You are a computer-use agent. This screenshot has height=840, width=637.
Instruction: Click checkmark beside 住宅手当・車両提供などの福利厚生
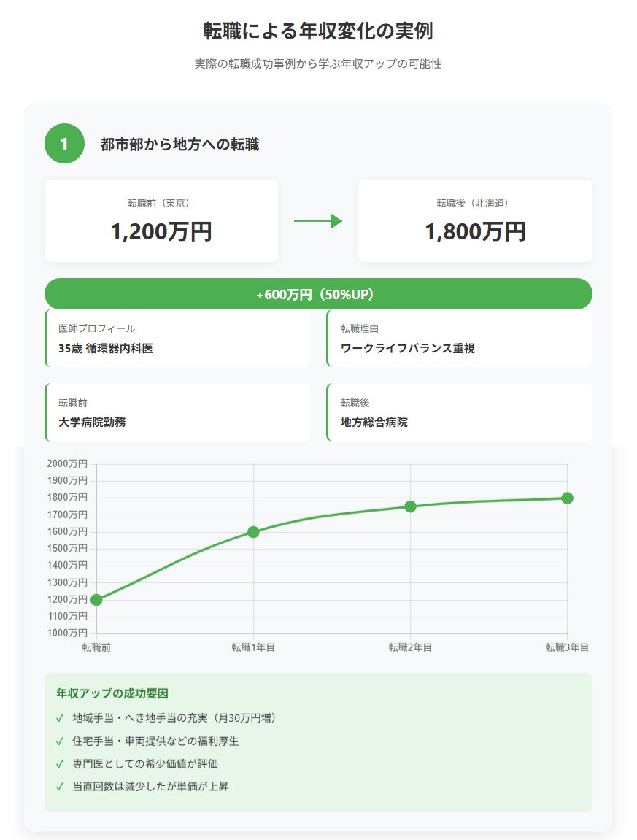point(60,741)
